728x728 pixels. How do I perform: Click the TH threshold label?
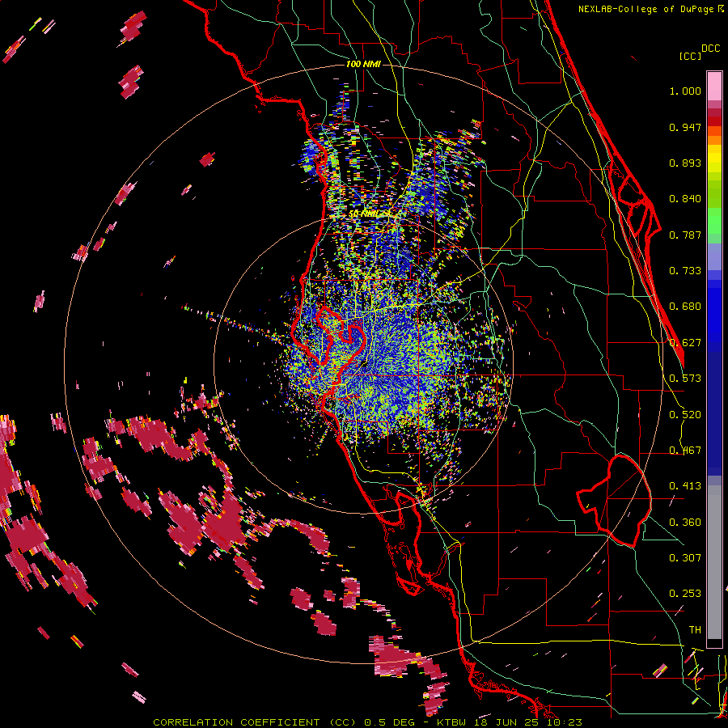tap(695, 630)
